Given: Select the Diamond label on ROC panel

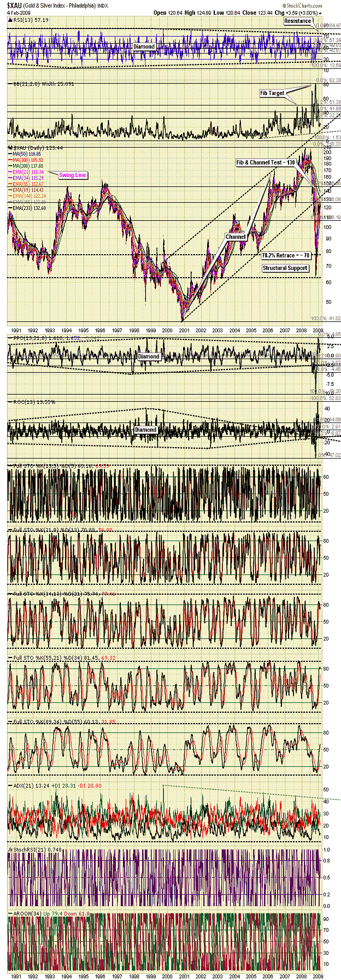Looking at the screenshot, I should pyautogui.click(x=145, y=430).
